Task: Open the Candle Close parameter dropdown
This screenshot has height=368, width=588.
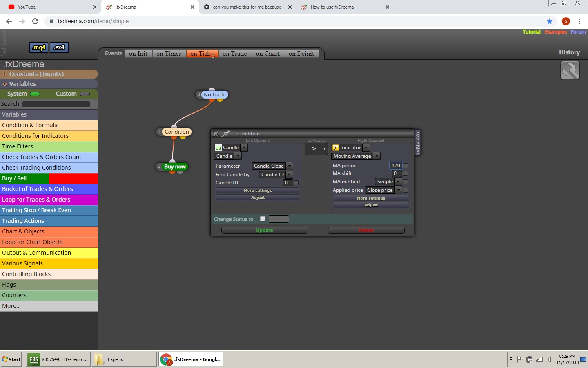Action: tap(289, 166)
